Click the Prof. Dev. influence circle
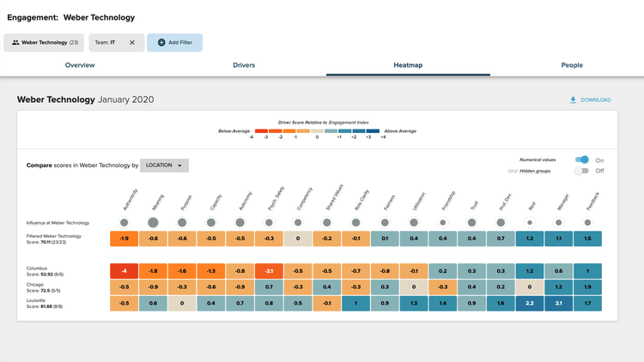The image size is (644, 362). click(501, 222)
